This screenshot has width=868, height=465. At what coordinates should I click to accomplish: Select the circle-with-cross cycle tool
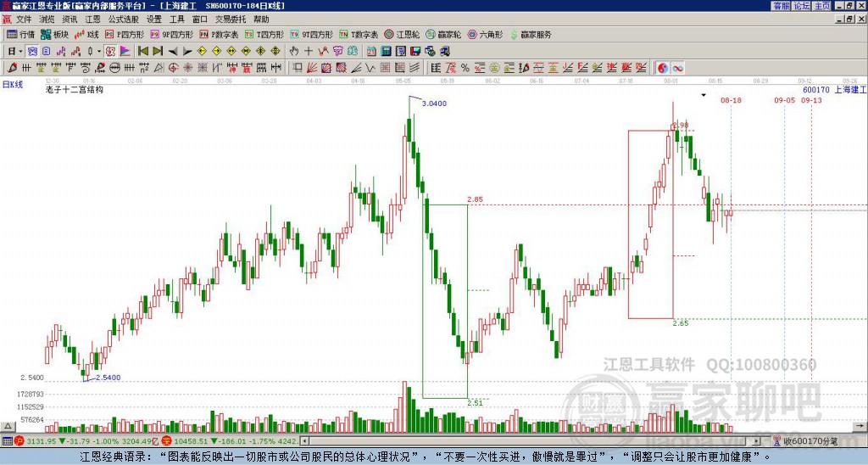click(173, 68)
